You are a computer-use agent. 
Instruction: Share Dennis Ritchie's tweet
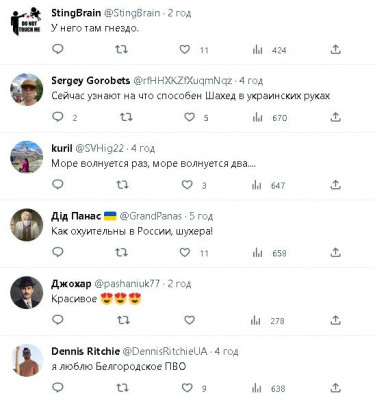point(335,388)
